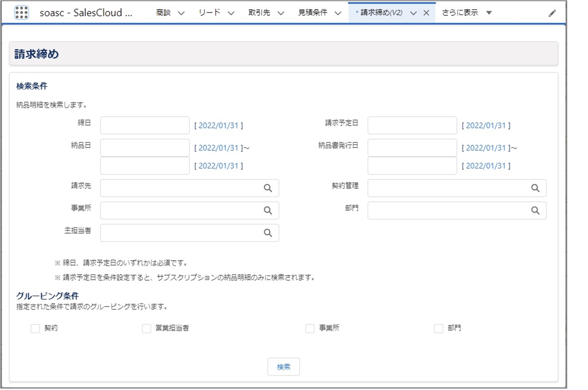
Task: Open the 見積条件 tab dropdown chevron
Action: 338,13
